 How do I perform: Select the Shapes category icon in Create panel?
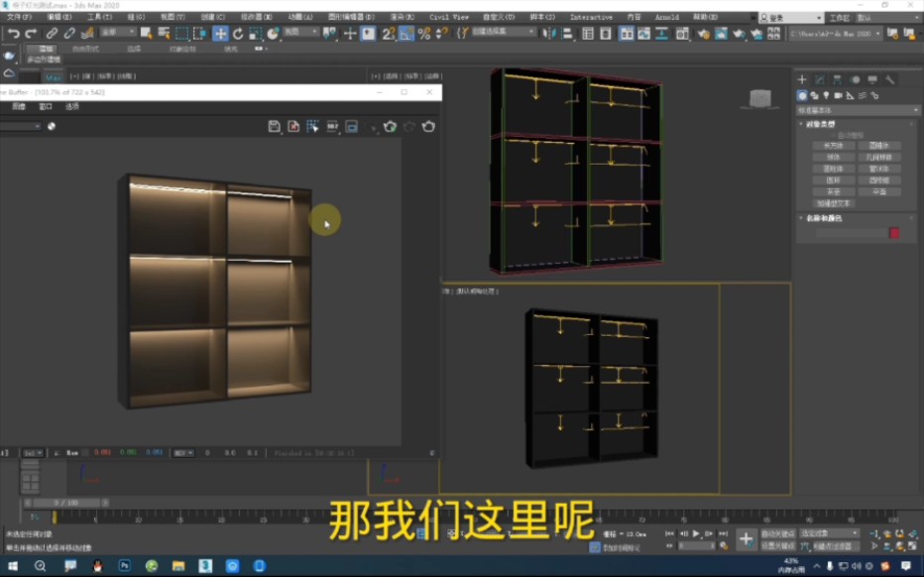tap(813, 95)
